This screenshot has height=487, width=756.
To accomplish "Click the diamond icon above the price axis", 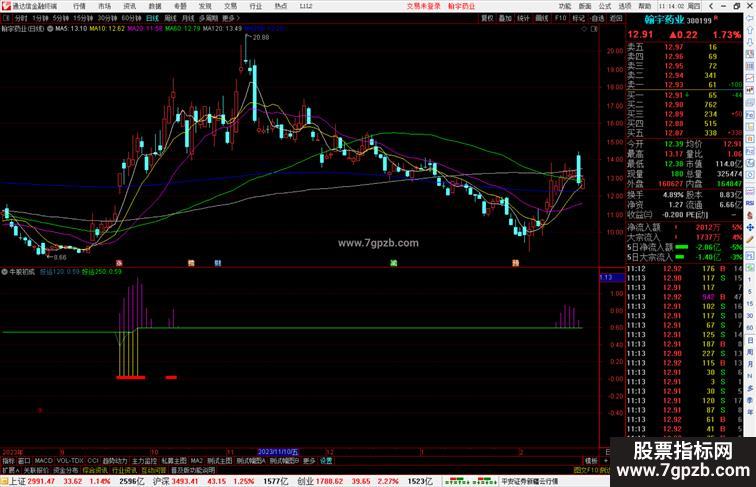I will pyautogui.click(x=584, y=29).
